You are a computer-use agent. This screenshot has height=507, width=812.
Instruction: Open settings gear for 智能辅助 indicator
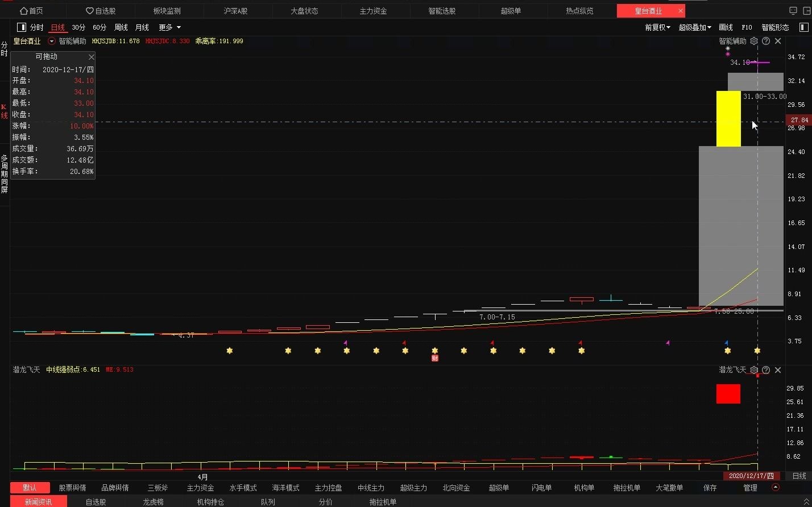click(x=754, y=41)
